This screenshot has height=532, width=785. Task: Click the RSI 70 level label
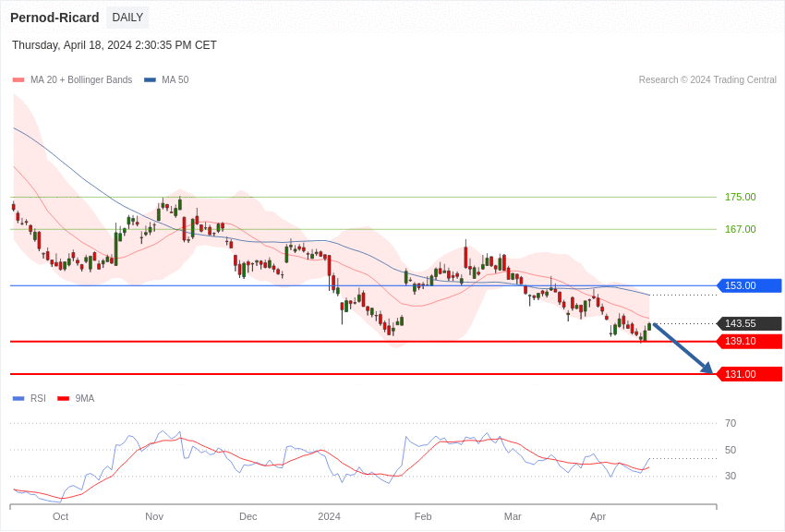click(x=731, y=423)
